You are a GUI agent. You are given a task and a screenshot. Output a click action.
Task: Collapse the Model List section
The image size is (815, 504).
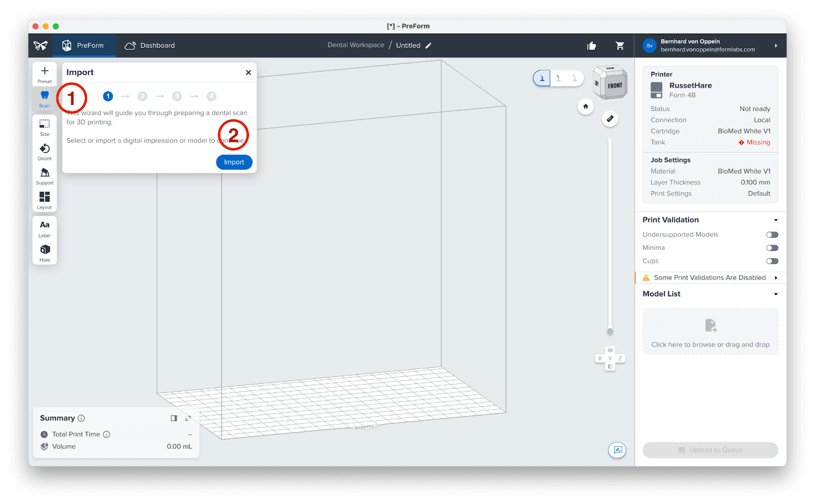pyautogui.click(x=776, y=294)
